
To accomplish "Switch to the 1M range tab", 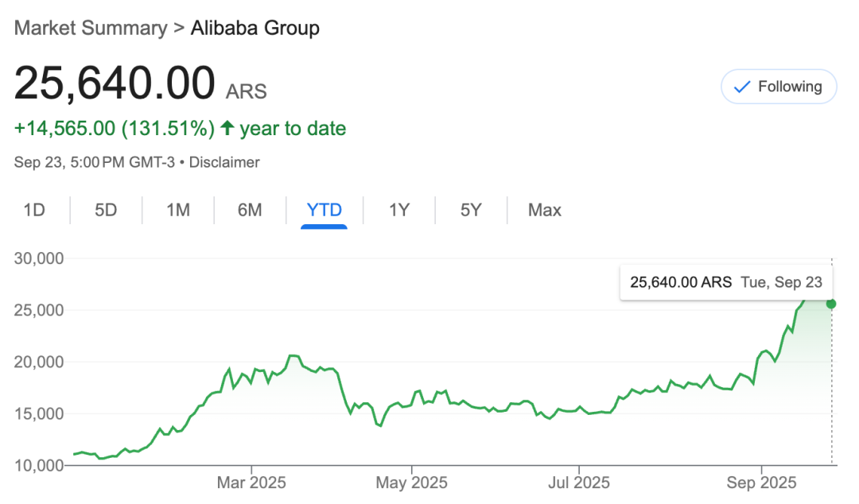I will click(177, 210).
